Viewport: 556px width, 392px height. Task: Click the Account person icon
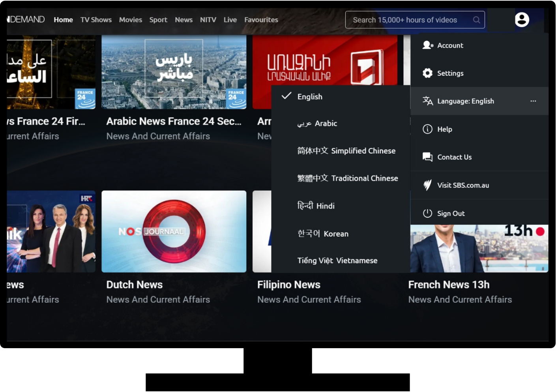428,45
